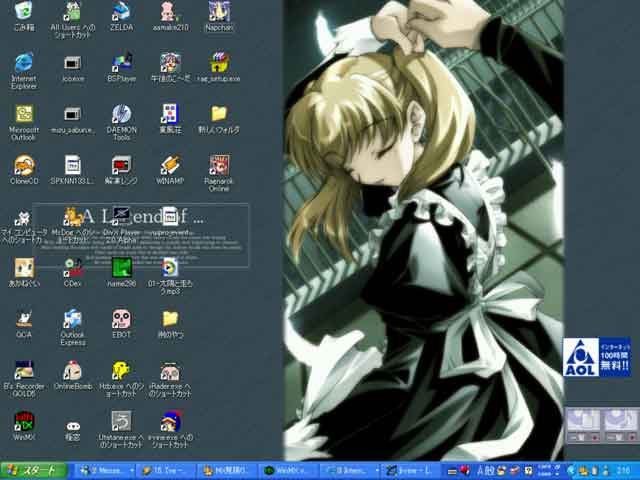
Task: Click the green Start (スタート) button
Action: coord(32,470)
